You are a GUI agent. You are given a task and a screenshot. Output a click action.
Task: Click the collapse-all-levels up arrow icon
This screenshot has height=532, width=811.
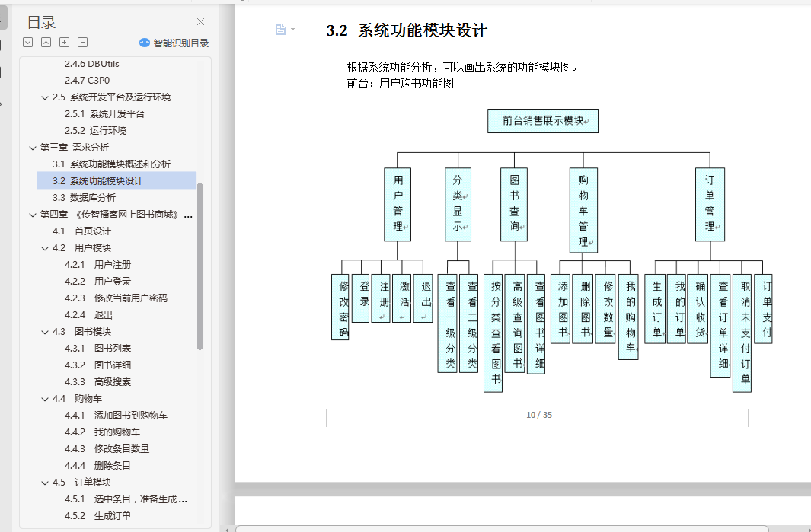[x=46, y=43]
